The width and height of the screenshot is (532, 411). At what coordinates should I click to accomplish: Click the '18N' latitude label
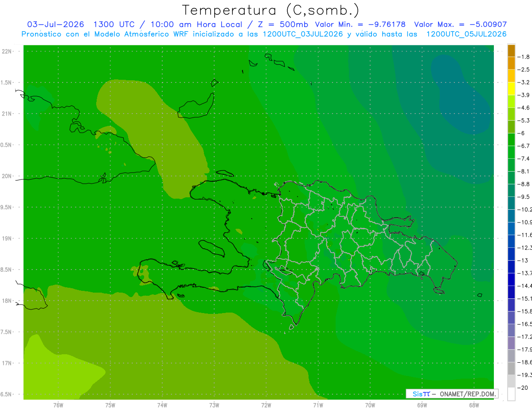pyautogui.click(x=8, y=301)
